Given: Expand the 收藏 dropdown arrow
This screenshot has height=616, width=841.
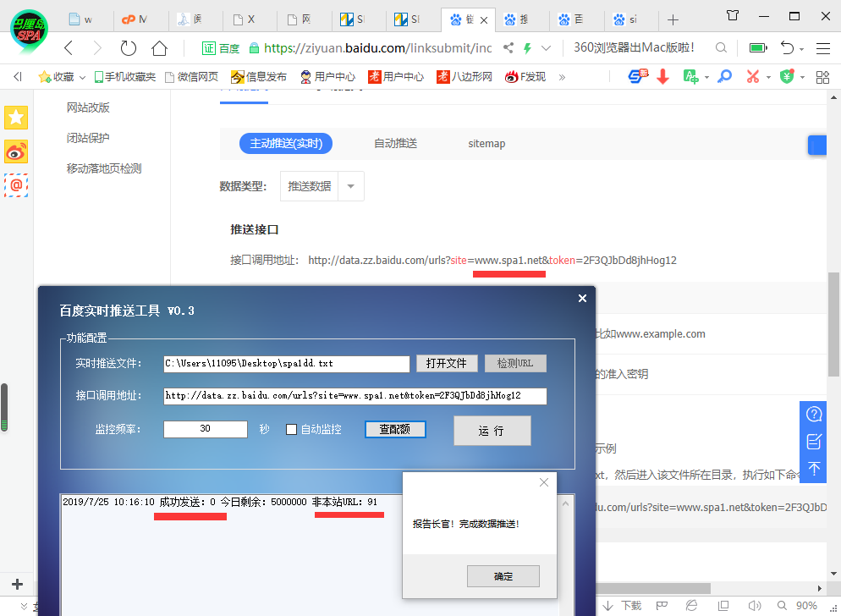Looking at the screenshot, I should click(x=82, y=77).
